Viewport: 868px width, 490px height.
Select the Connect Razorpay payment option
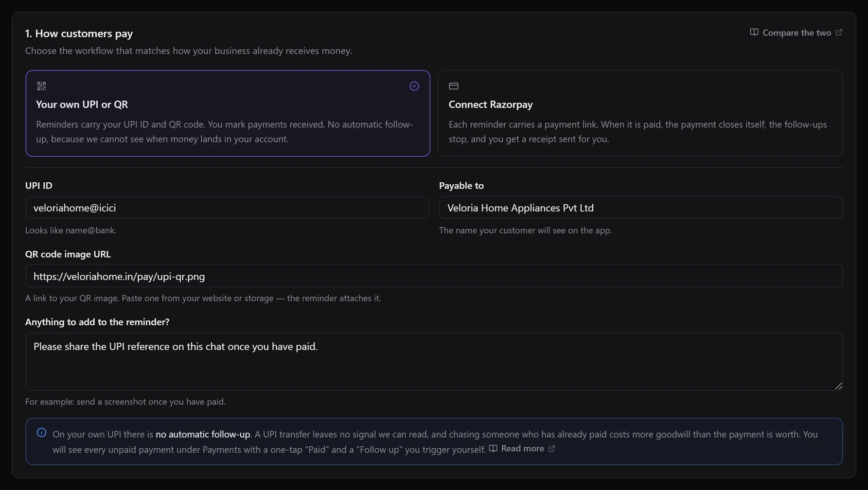coord(640,113)
